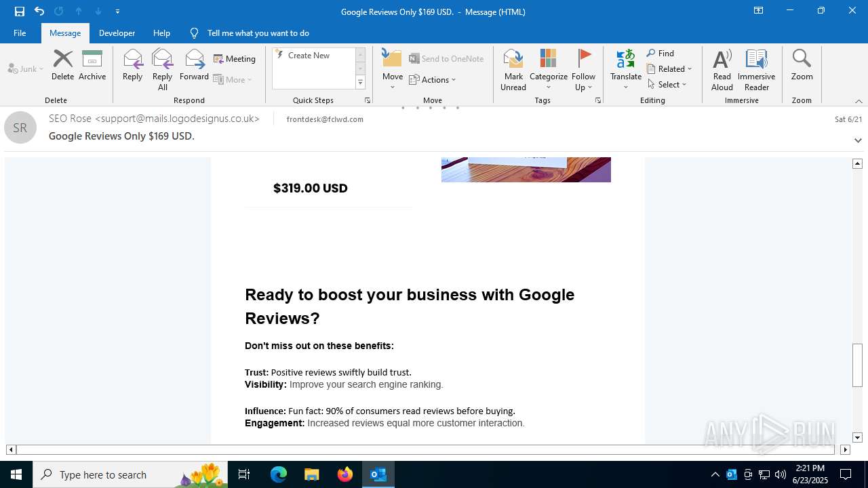
Task: Open File Explorer from the taskbar
Action: click(311, 474)
